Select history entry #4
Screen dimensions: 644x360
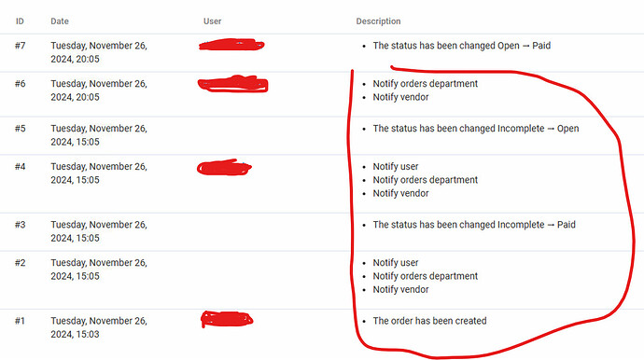[x=322, y=184]
